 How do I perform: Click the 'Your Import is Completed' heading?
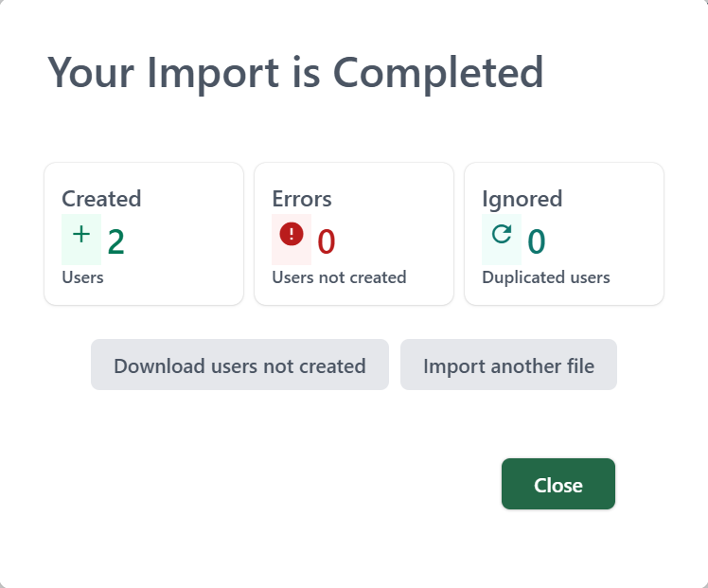pos(295,73)
